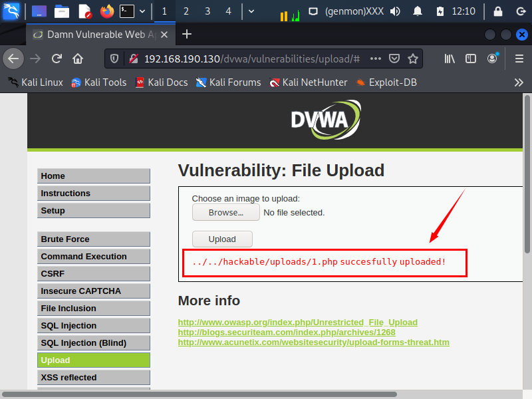Screen dimensions: 532x399
Task: Select the Upload menu item
Action: [x=94, y=360]
